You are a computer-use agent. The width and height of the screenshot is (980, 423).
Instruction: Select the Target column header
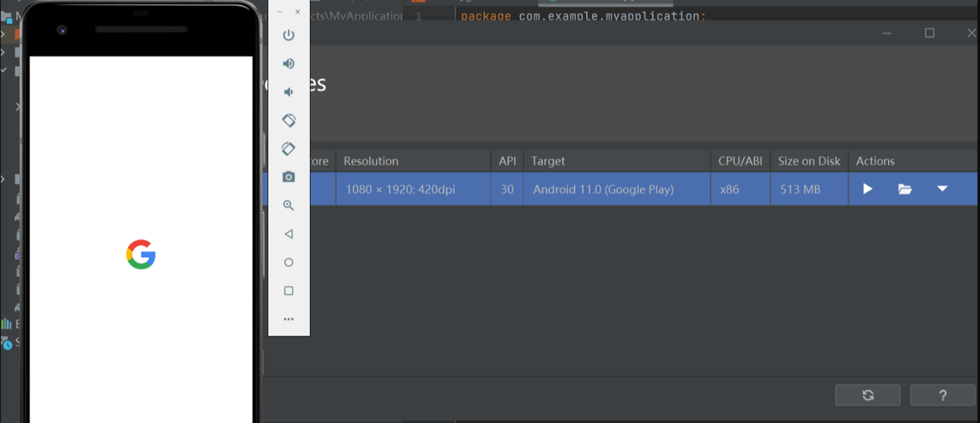point(548,161)
